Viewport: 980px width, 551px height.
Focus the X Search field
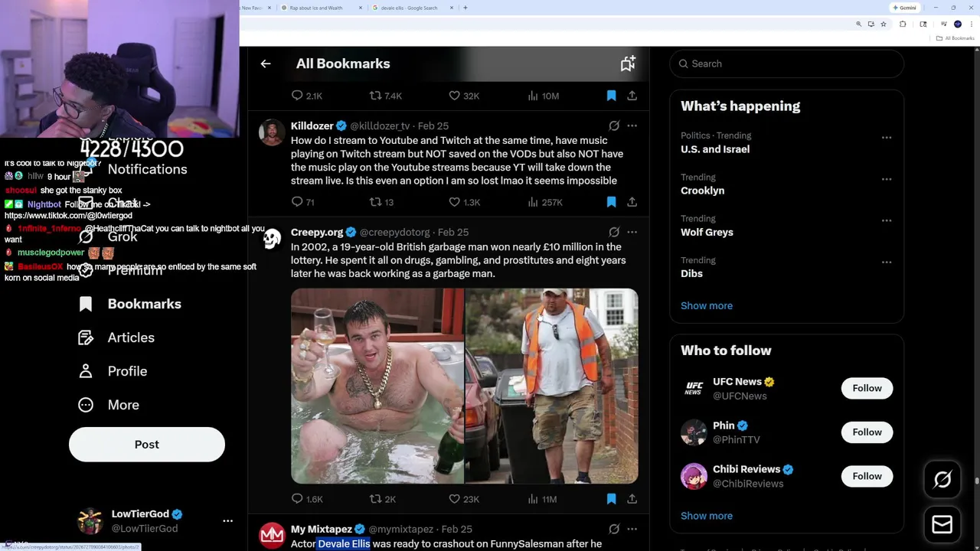786,64
